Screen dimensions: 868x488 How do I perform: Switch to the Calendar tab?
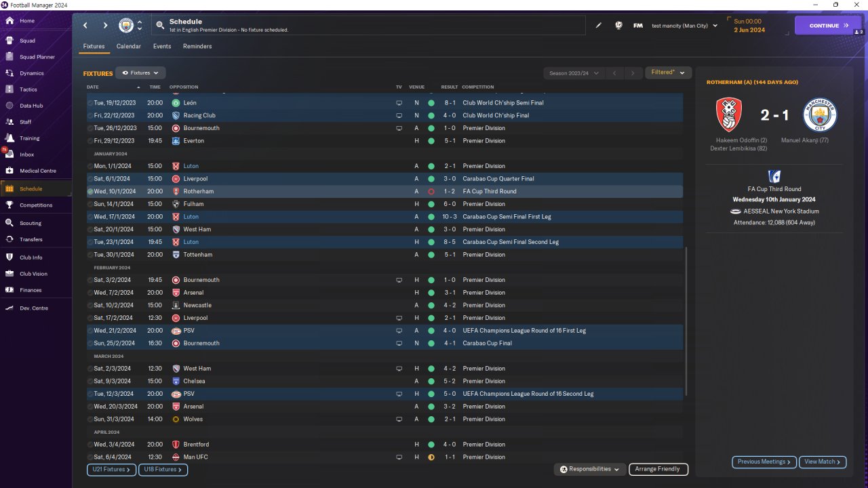click(129, 46)
